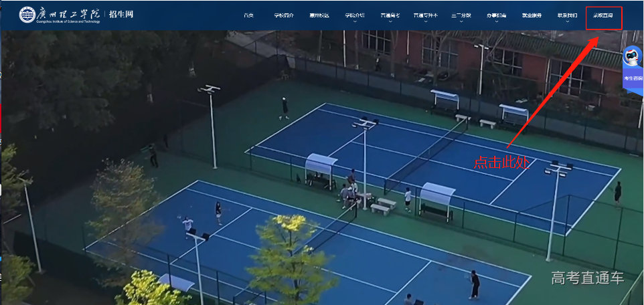This screenshot has height=305, width=644.
Task: Click the 普通高考 menu label
Action: 390,15
